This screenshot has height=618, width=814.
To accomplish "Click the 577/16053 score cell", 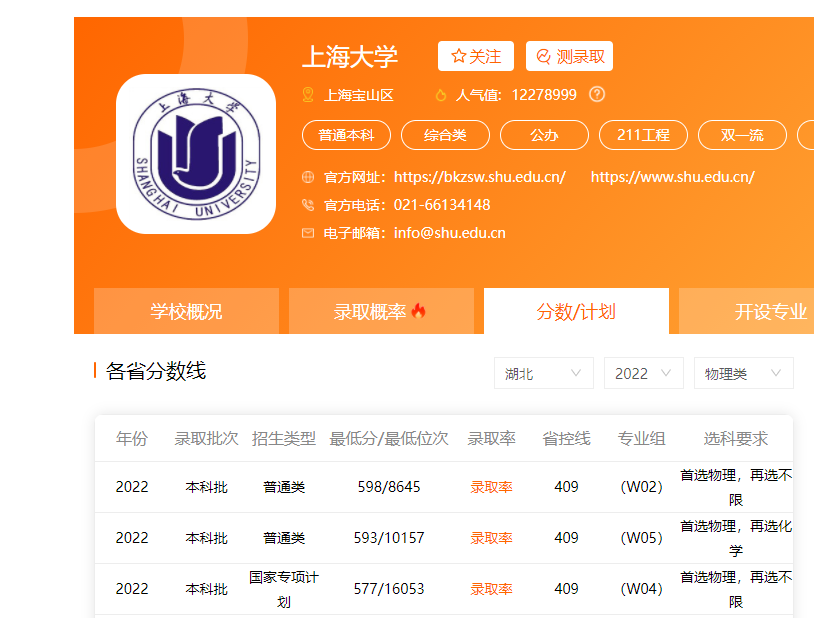I will point(389,589).
